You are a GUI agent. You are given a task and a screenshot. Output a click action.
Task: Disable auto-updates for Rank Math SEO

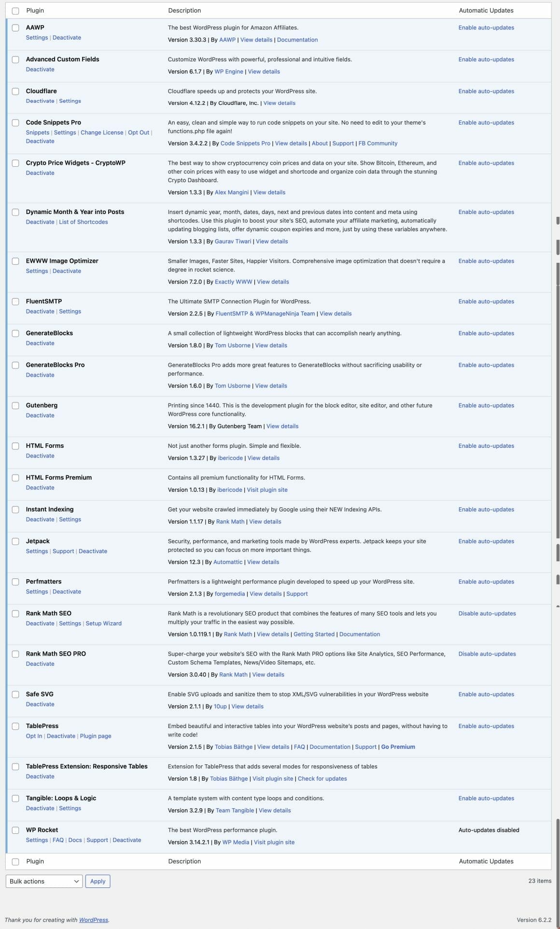[487, 614]
